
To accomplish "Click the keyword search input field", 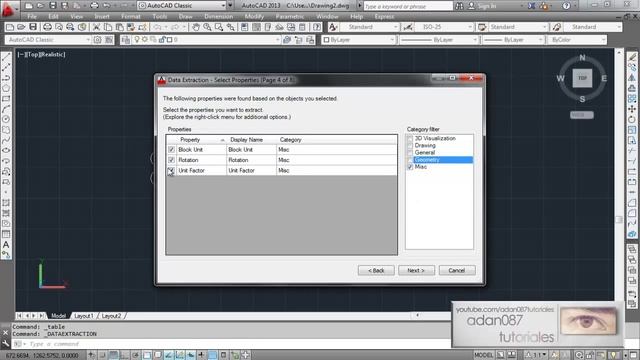I will 408,6.
